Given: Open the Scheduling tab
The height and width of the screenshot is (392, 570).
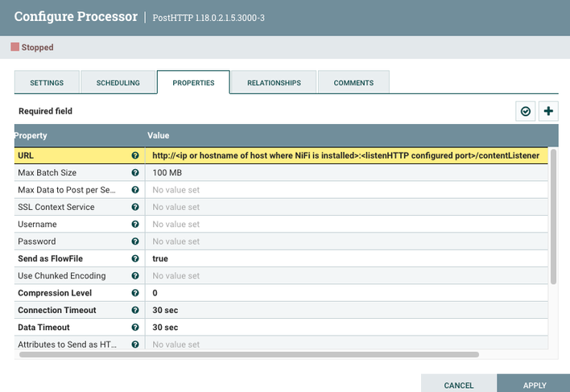Looking at the screenshot, I should 118,82.
